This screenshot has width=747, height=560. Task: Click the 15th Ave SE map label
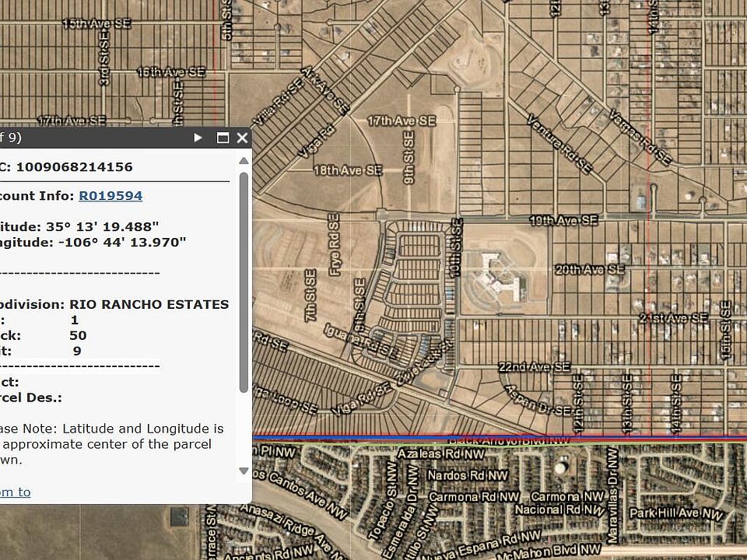96,23
